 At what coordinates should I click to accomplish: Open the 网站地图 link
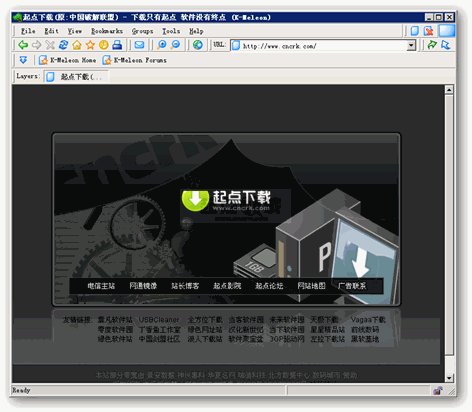click(311, 286)
